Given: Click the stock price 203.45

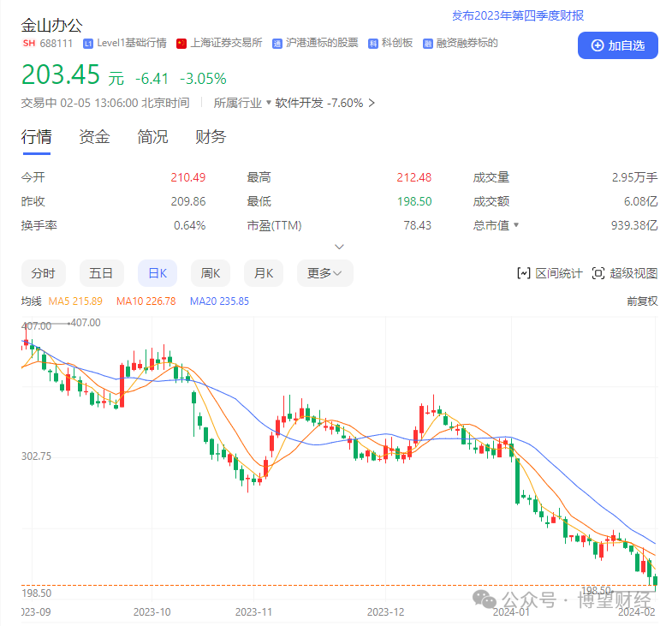Looking at the screenshot, I should pyautogui.click(x=61, y=75).
